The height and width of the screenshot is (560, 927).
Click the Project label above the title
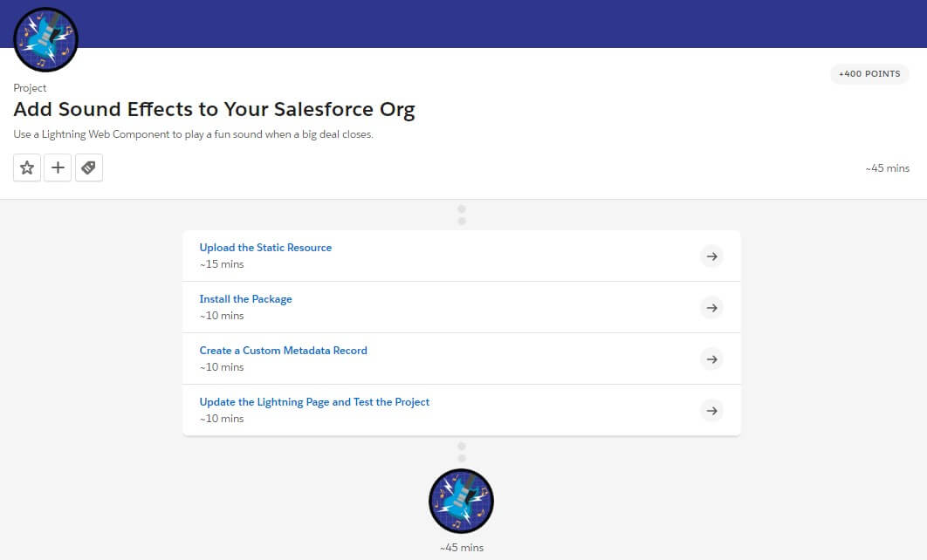30,88
